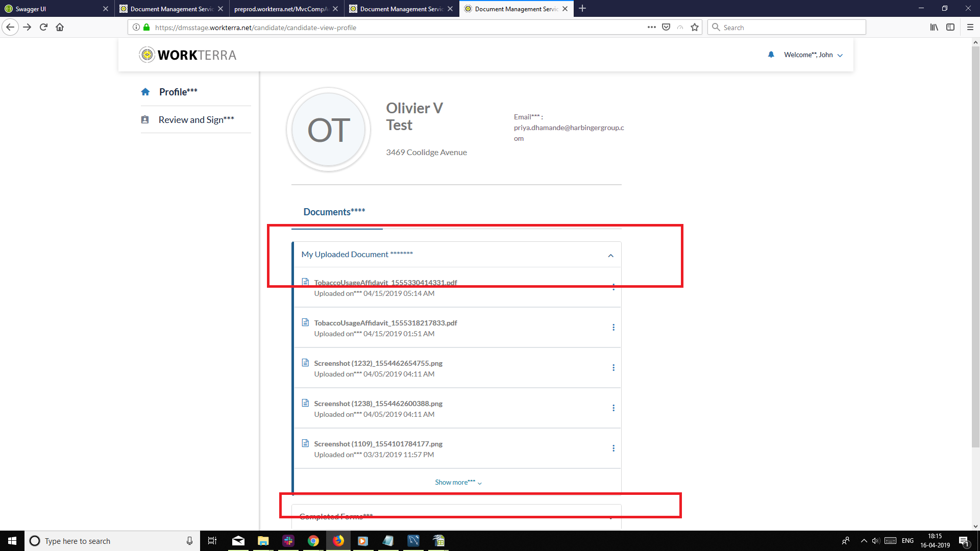Screen dimensions: 980x551
Task: Collapse My Uploaded Document section
Action: [x=610, y=255]
